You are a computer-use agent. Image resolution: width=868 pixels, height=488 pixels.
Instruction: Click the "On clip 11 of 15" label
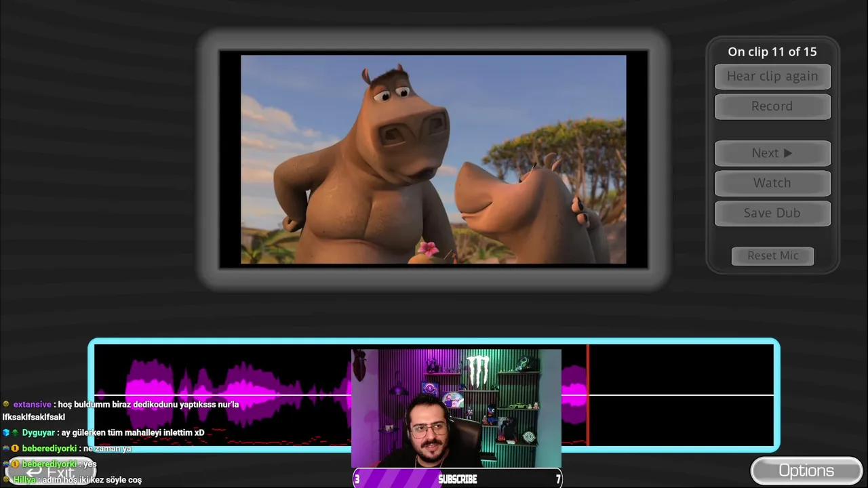pos(772,52)
